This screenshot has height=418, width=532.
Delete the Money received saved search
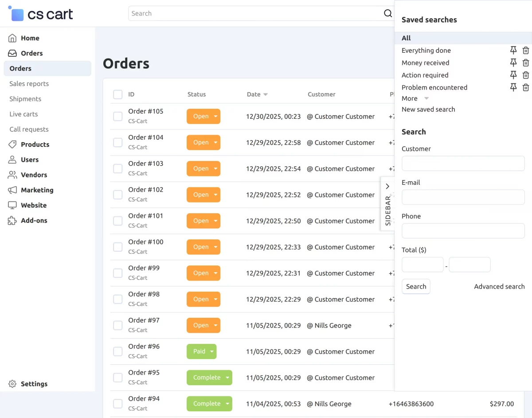click(x=526, y=63)
